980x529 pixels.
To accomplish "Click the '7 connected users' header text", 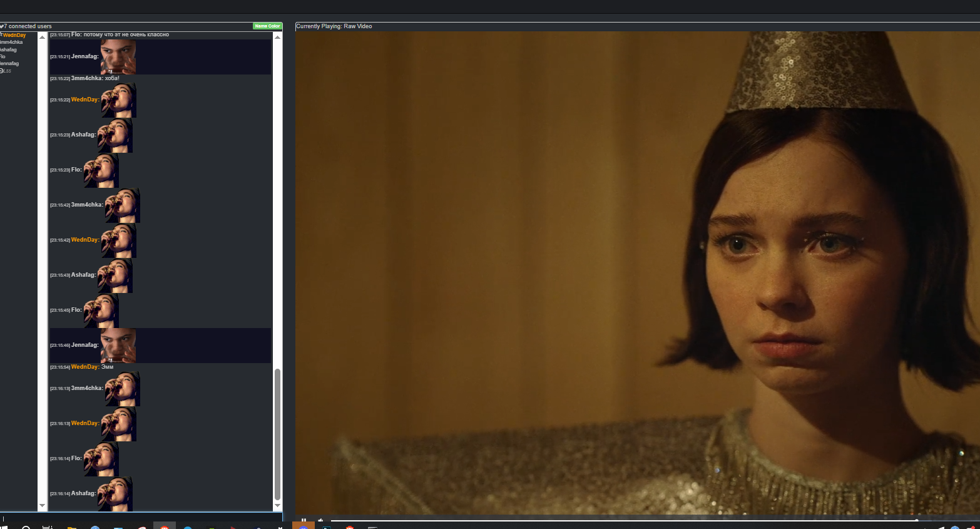I will [28, 26].
